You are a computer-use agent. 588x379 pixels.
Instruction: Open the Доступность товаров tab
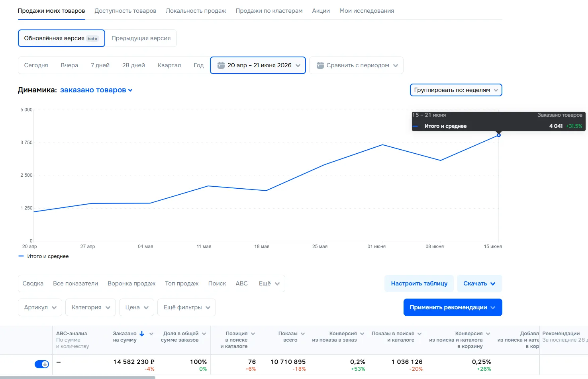(125, 11)
